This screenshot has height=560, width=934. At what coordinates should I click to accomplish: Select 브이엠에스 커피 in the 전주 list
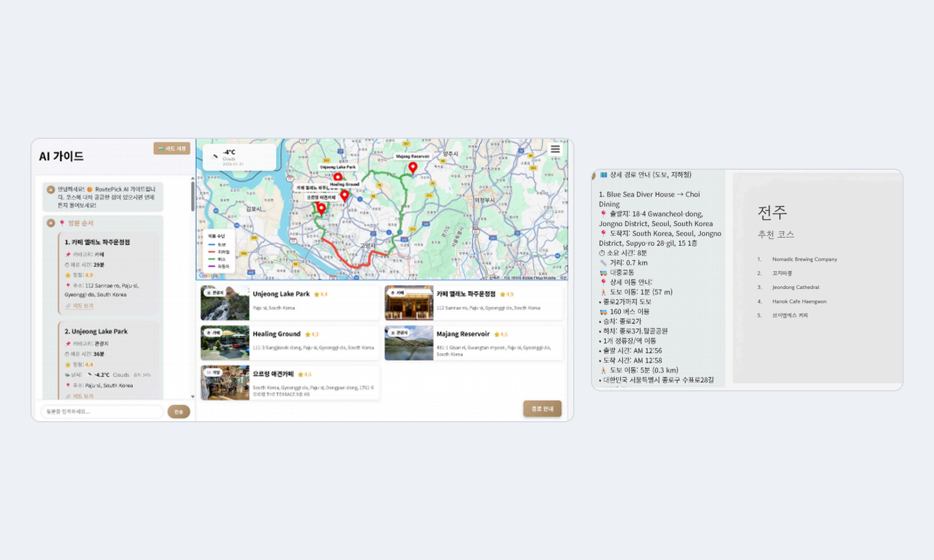790,316
